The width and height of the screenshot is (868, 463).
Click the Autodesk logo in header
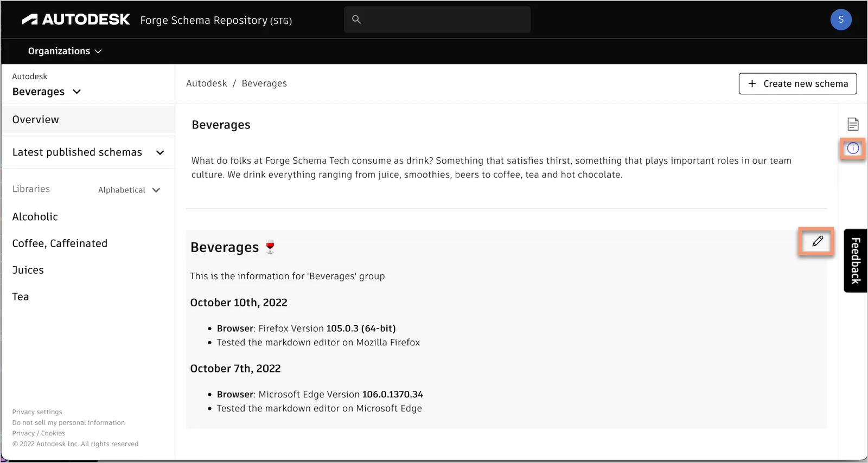pyautogui.click(x=76, y=20)
